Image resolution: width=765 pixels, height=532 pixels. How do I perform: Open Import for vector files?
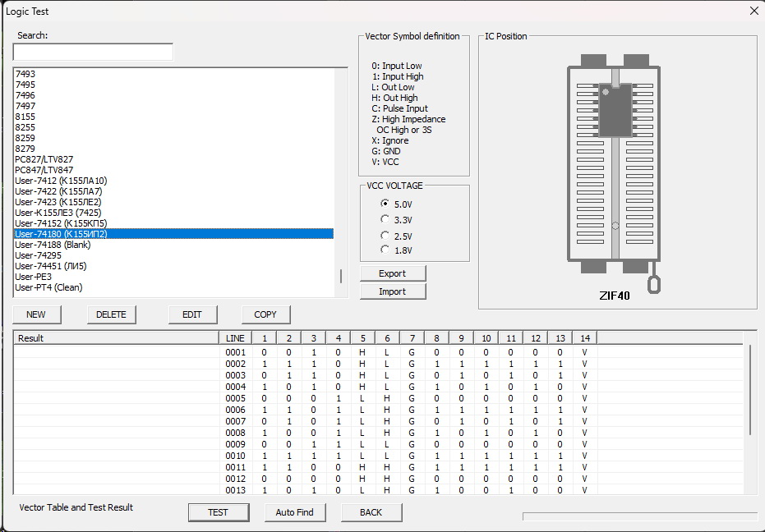click(x=393, y=291)
